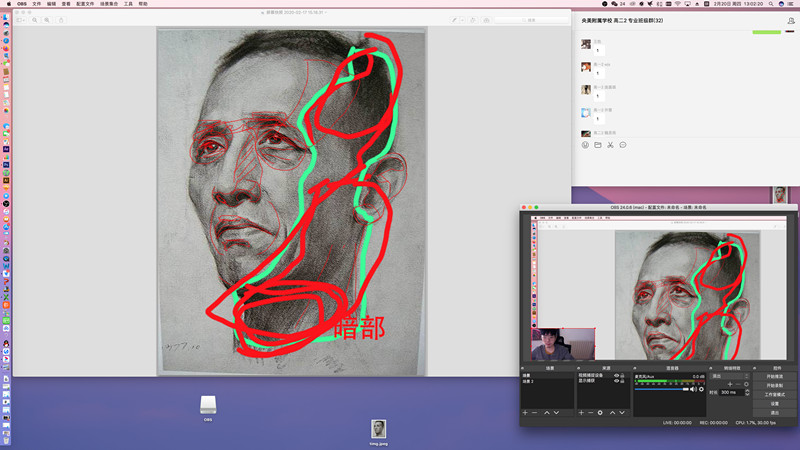The height and width of the screenshot is (450, 800).
Task: Remove transition with minus icon
Action: [738, 384]
